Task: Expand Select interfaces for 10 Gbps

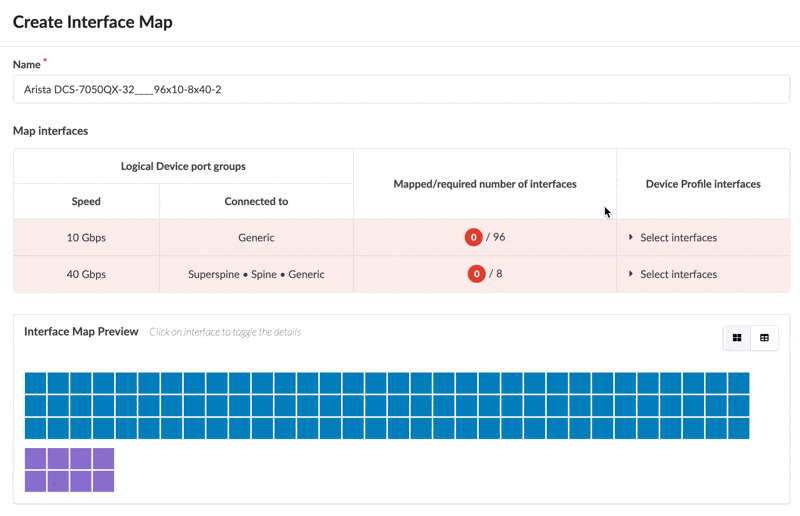Action: tap(678, 238)
